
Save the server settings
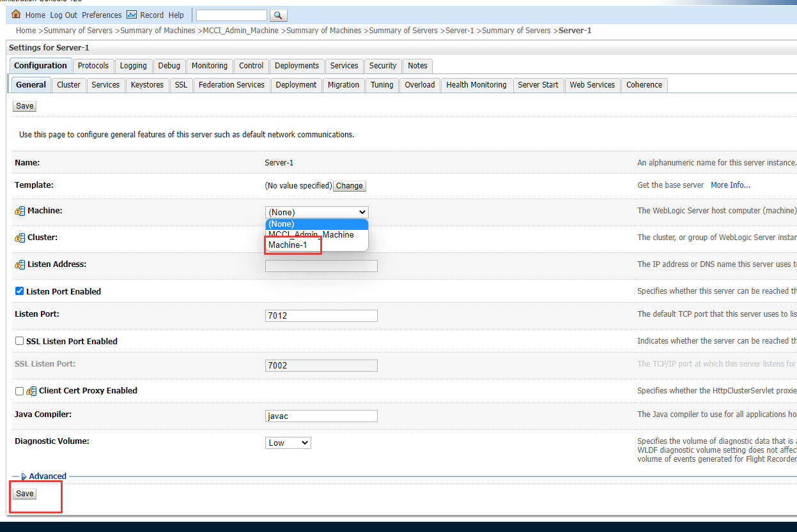click(x=24, y=493)
